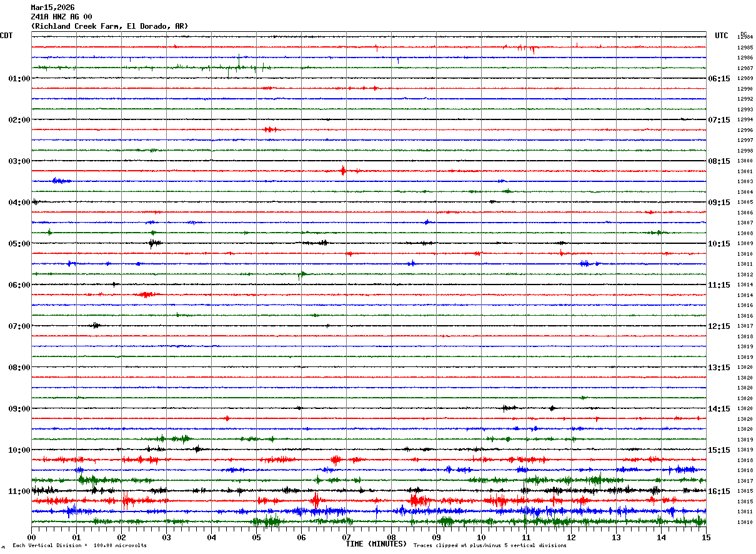756x554 pixels.
Task: Select the 09:00 CDT time label
Action: (x=19, y=409)
